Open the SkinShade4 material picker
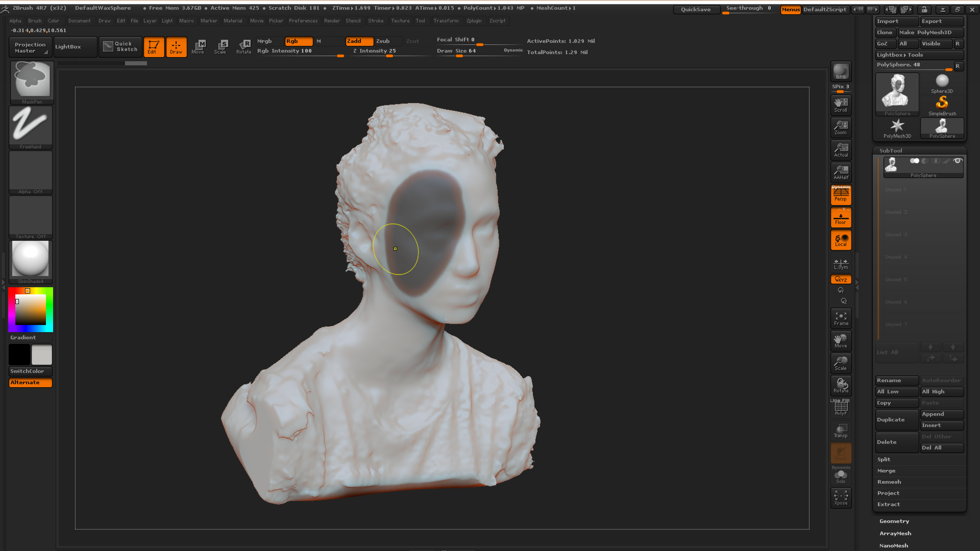The height and width of the screenshot is (551, 980). [x=30, y=262]
